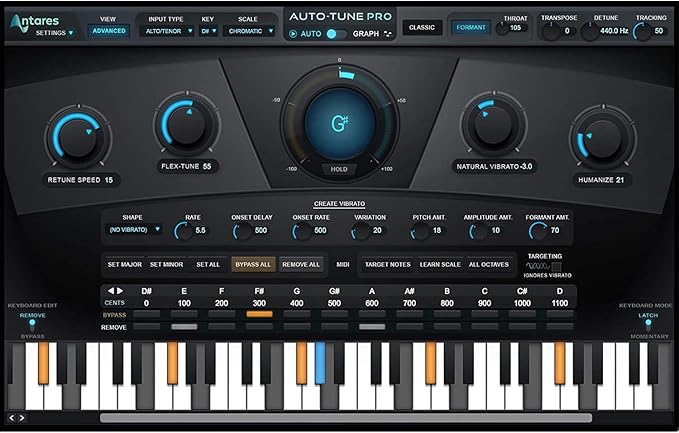Toggle Bypass for note F#
679x433 pixels.
(259, 314)
